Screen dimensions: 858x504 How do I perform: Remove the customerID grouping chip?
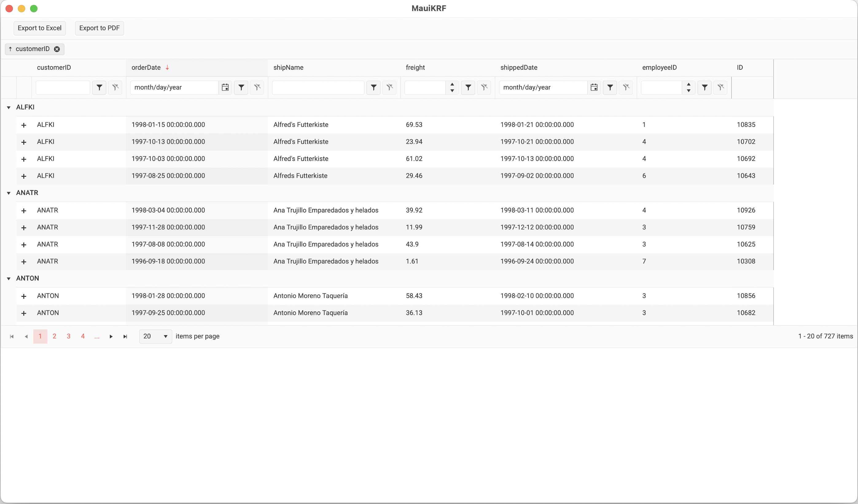coord(57,49)
